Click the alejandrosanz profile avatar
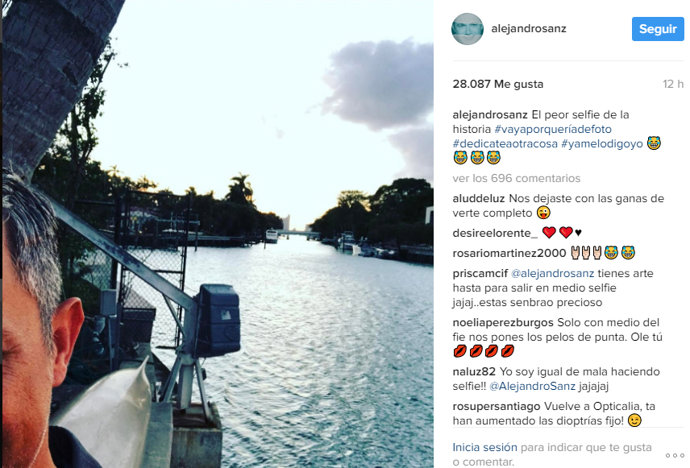The image size is (690, 468). 467,29
